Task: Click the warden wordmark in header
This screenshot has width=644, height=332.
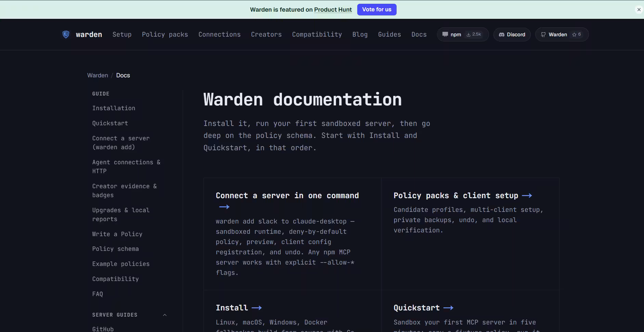Action: tap(89, 35)
